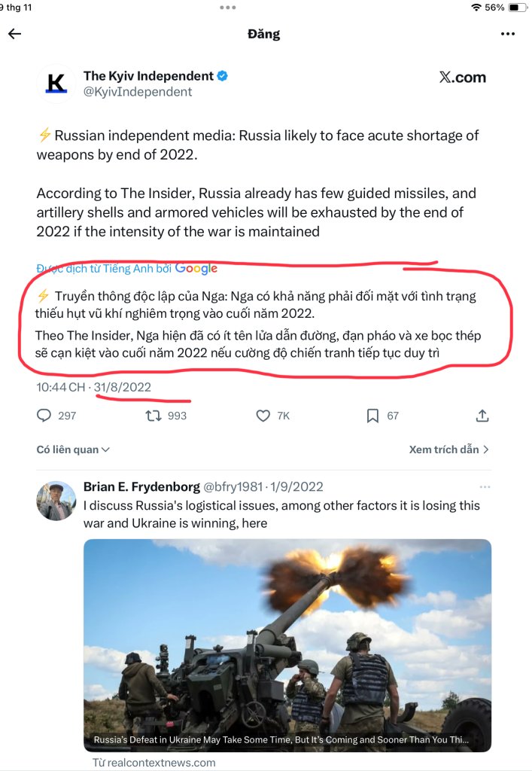Tap the blue verified badge

point(223,76)
